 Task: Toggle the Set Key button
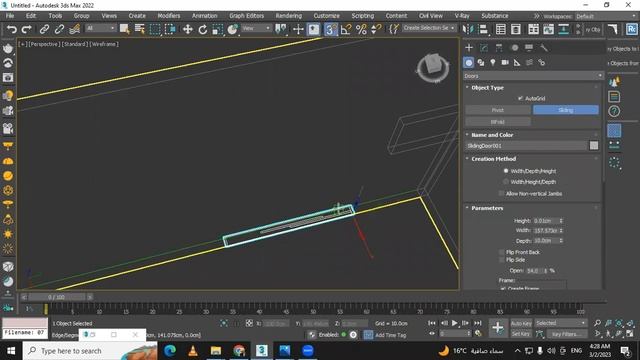[x=521, y=334]
